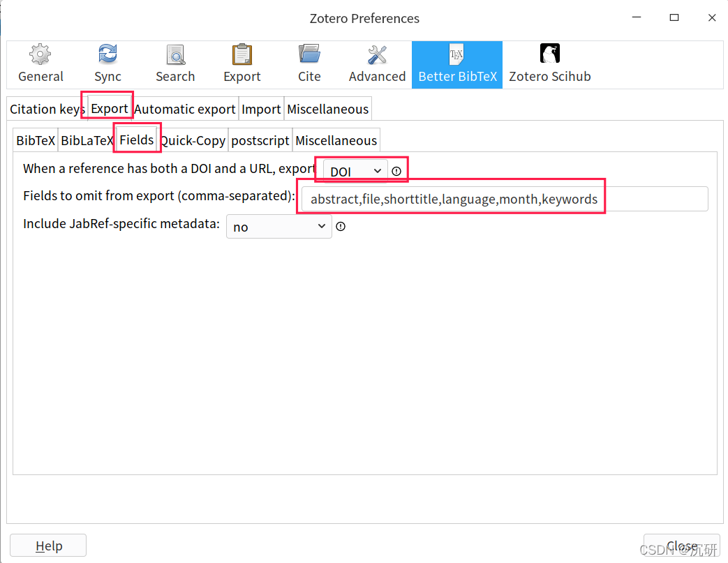This screenshot has width=728, height=563.
Task: Close window with the title bar X
Action: click(712, 17)
